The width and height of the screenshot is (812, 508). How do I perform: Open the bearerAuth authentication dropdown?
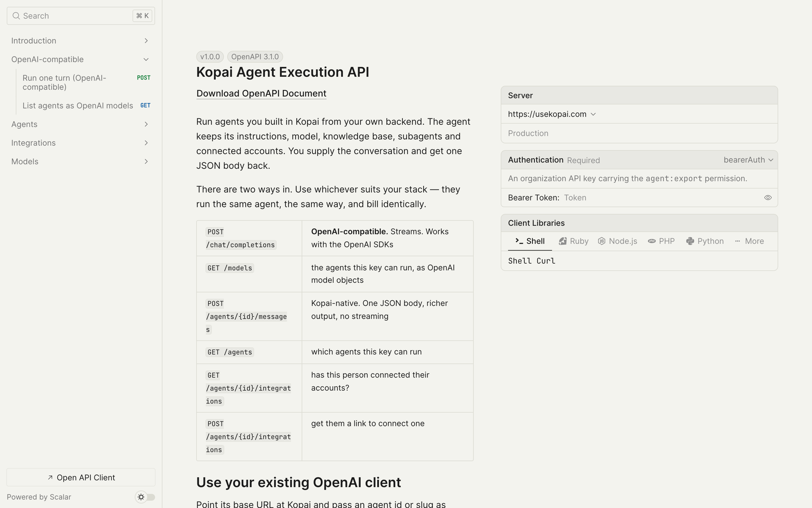(748, 160)
